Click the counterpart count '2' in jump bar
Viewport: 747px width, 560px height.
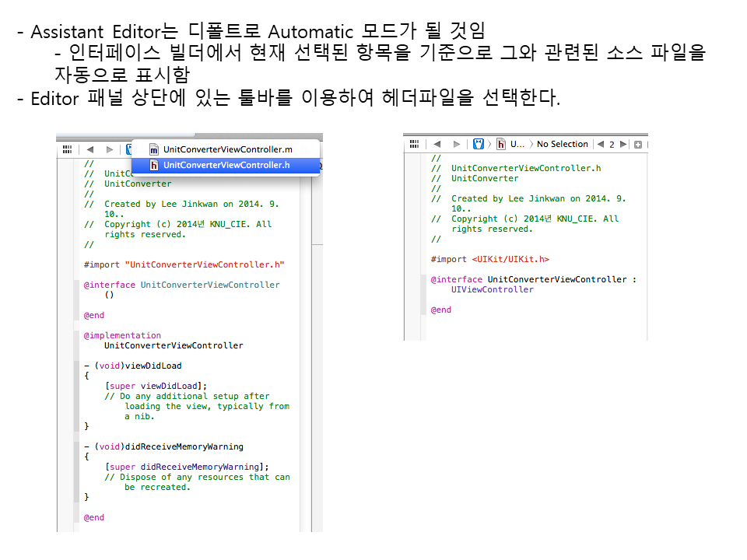(612, 145)
